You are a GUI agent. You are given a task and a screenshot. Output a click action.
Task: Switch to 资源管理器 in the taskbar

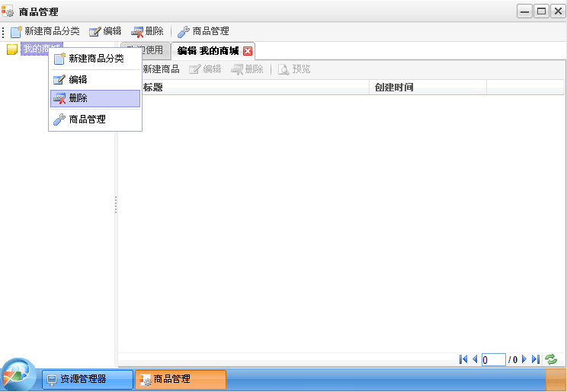[88, 379]
